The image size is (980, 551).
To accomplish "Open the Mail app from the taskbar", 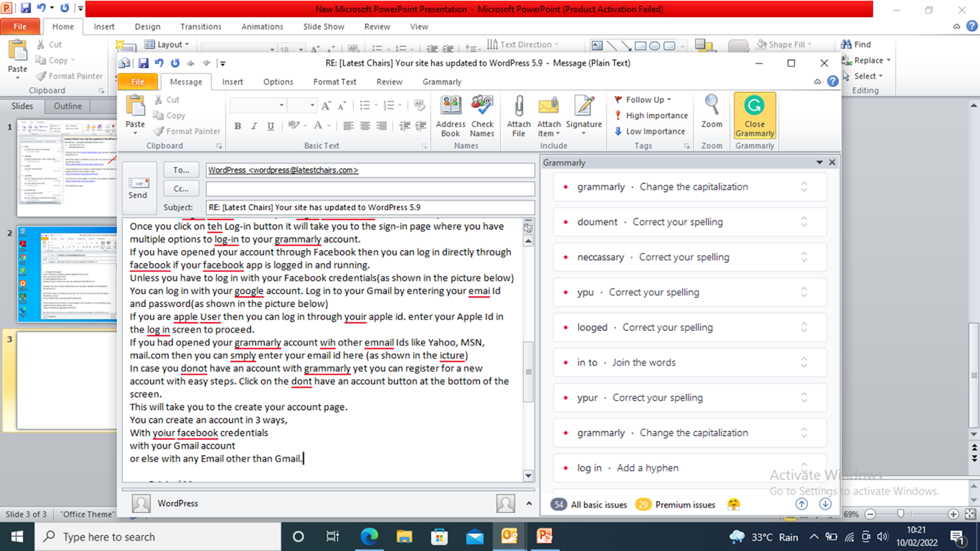I will [475, 537].
